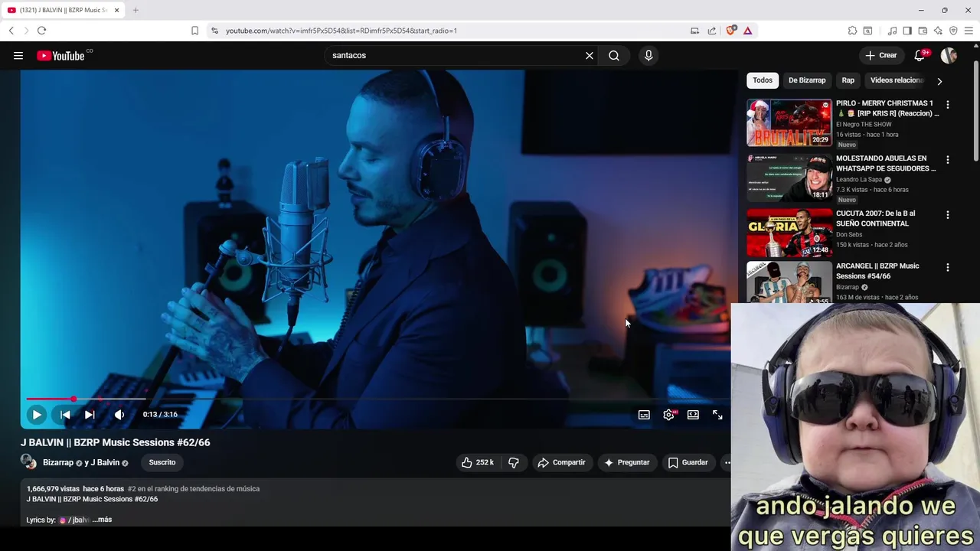This screenshot has height=551, width=980.
Task: Open the notifications bell
Action: tap(920, 55)
